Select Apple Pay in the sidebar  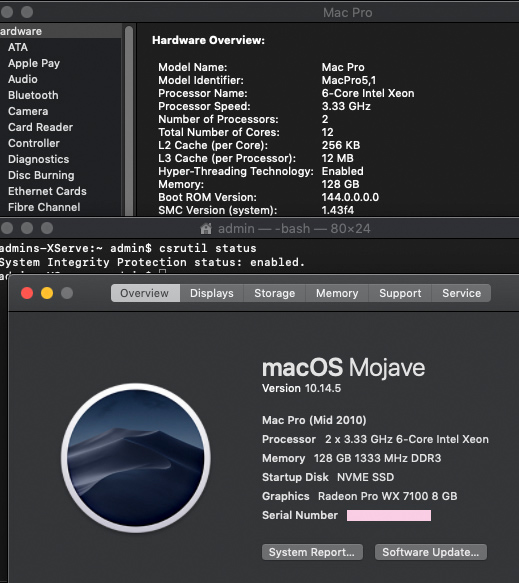click(x=34, y=63)
